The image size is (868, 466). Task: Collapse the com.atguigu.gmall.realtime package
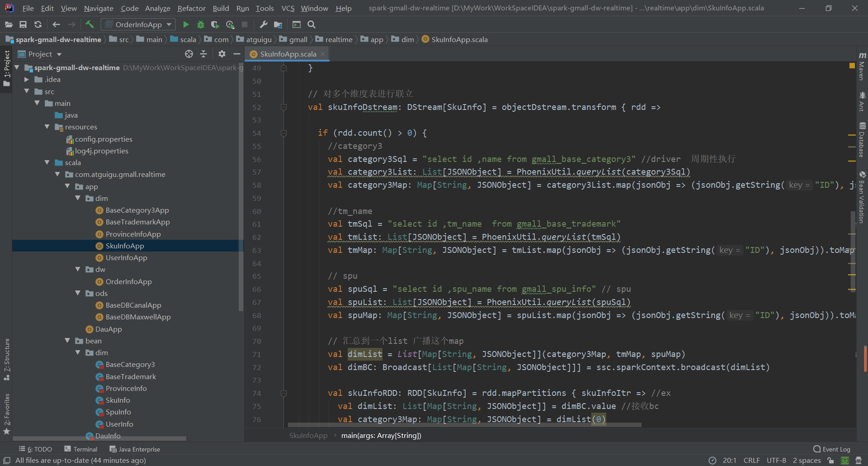57,174
